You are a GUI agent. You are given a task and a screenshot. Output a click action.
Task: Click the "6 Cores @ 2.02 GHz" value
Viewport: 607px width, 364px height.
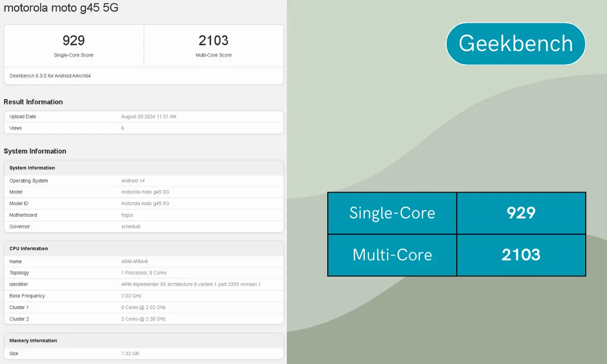144,308
